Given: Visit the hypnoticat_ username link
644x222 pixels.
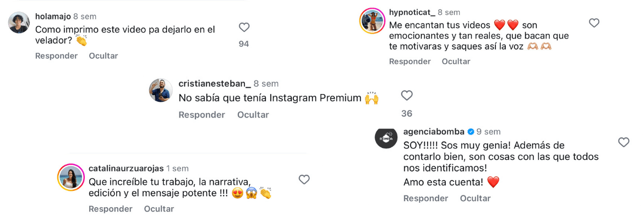Looking at the screenshot, I should tap(412, 12).
